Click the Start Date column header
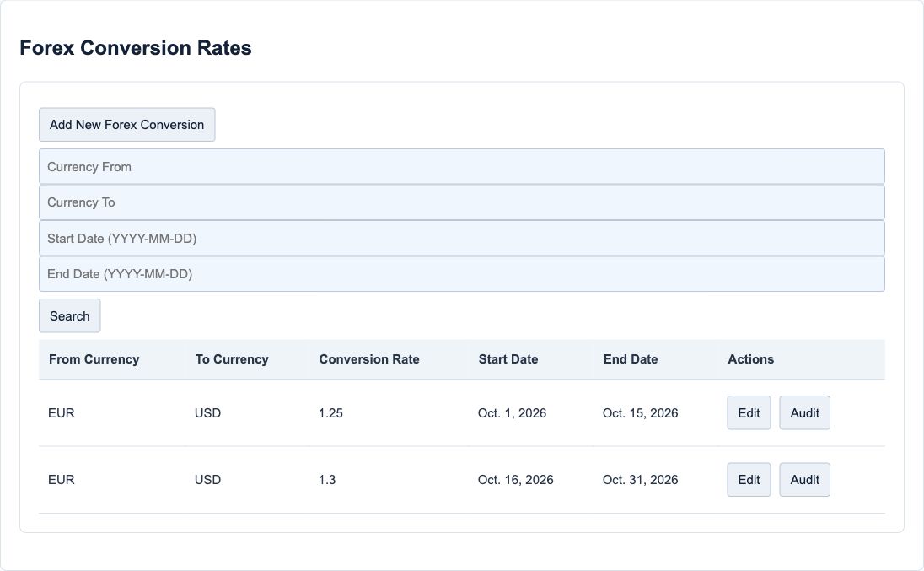This screenshot has width=924, height=571. pyautogui.click(x=508, y=358)
